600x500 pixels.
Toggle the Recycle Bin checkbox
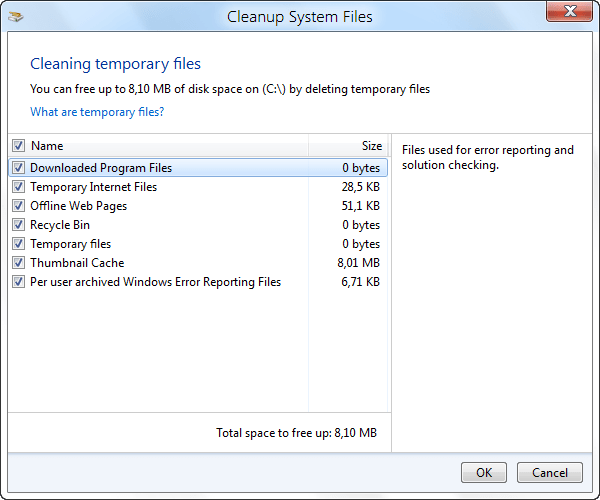tap(18, 225)
